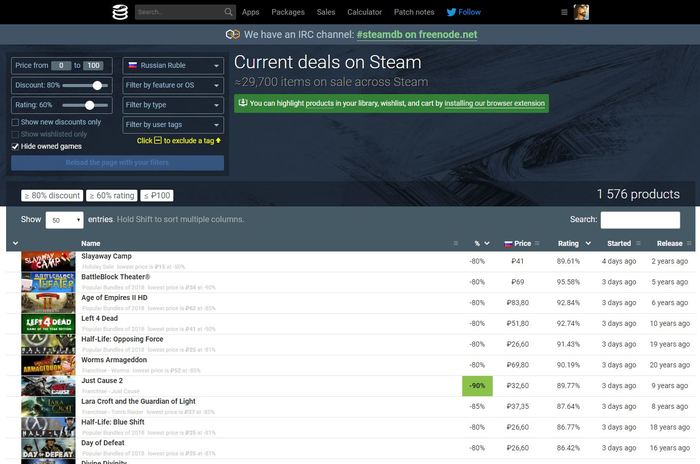Open the Packages menu item
This screenshot has width=700, height=464.
287,12
